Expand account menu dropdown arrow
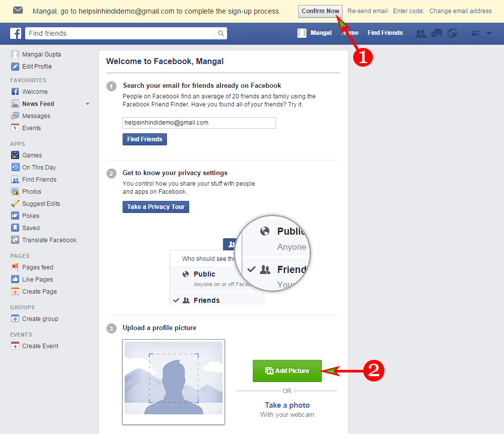 489,33
